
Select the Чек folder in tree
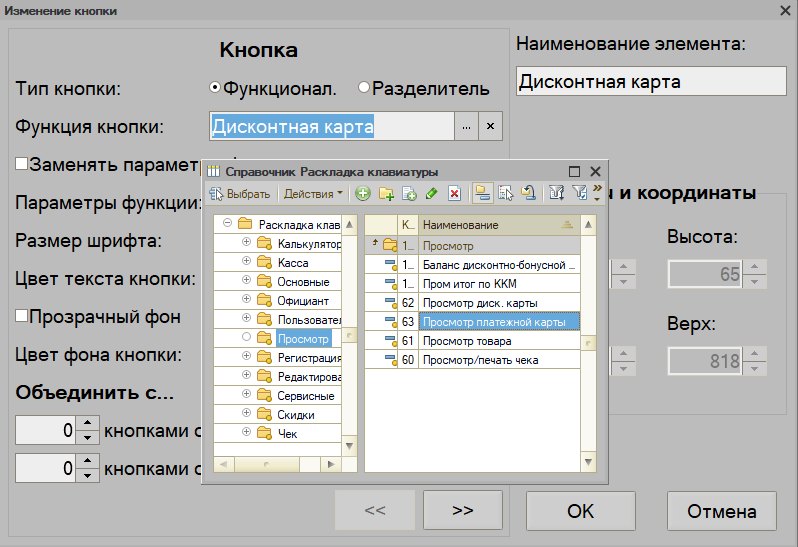pyautogui.click(x=287, y=434)
